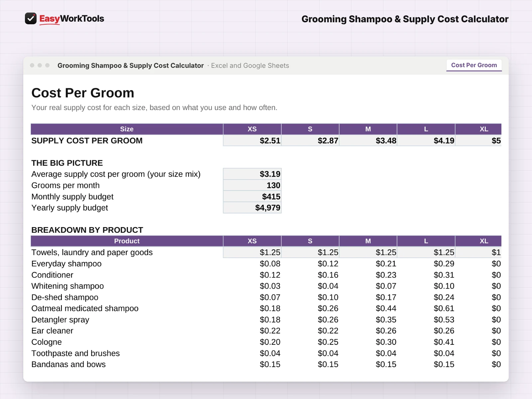Select the $4.19 supply cost cell
This screenshot has width=532, height=399.
[426, 141]
